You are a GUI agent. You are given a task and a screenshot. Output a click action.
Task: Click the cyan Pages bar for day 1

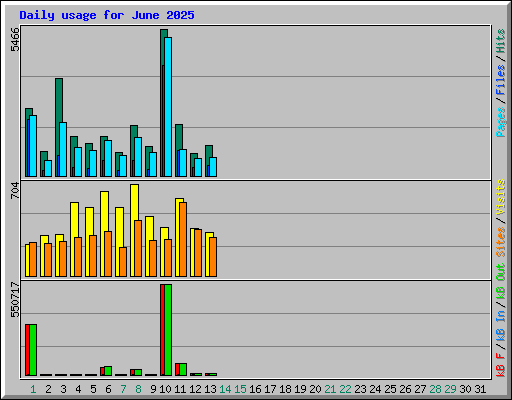[x=33, y=146]
